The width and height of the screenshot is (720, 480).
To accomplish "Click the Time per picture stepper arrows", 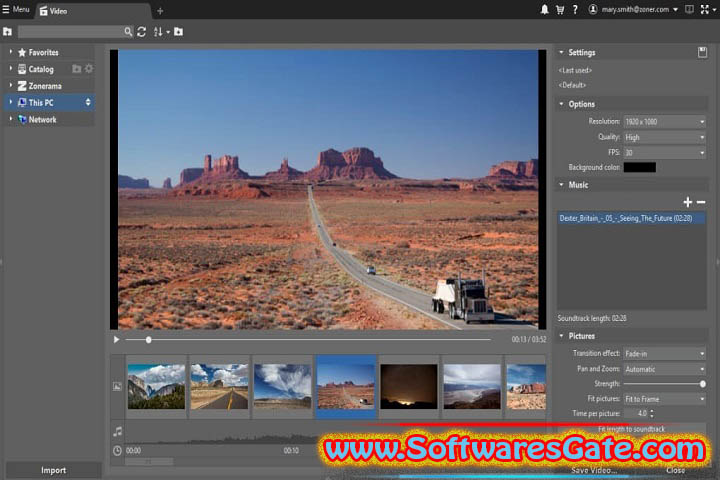I will coord(652,413).
